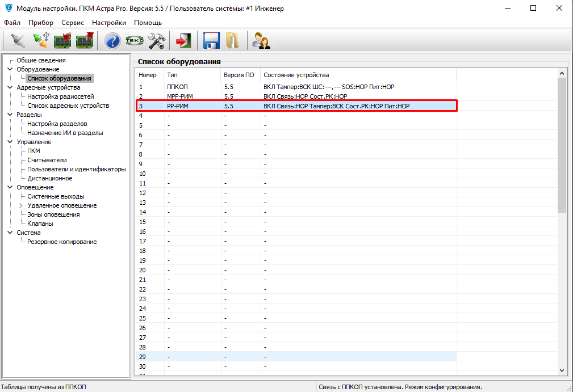Select Общие сведения in the tree
This screenshot has width=573, height=392.
click(41, 60)
